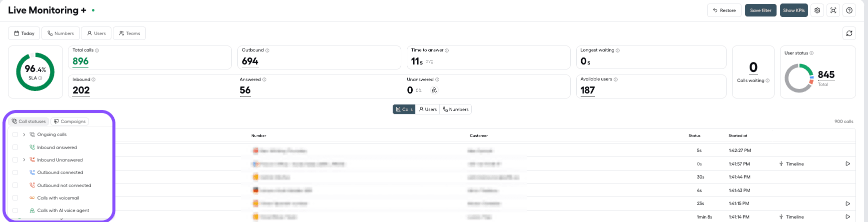Screen dimensions: 868x222
Task: Switch to the Numbers view tab
Action: tap(456, 109)
